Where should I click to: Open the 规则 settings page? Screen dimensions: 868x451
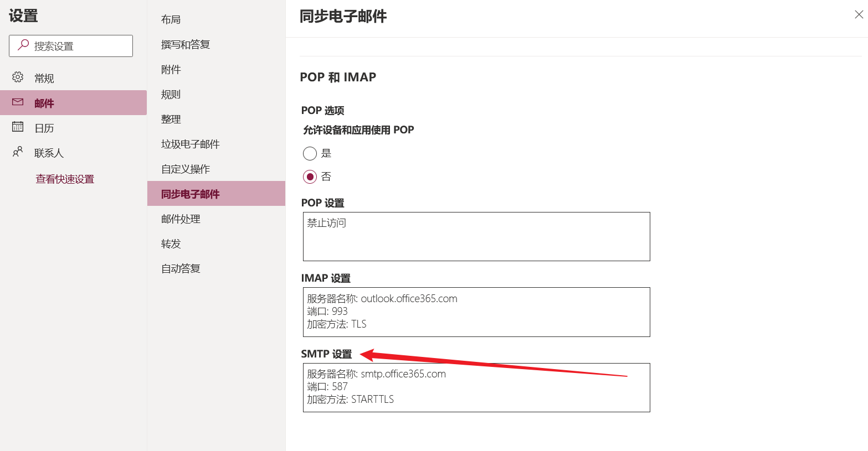click(171, 94)
